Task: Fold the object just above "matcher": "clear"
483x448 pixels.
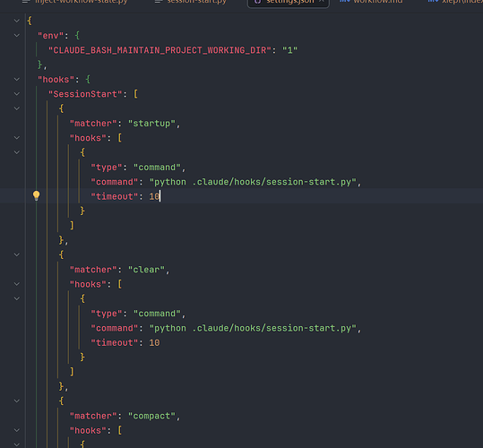Action: pos(17,255)
